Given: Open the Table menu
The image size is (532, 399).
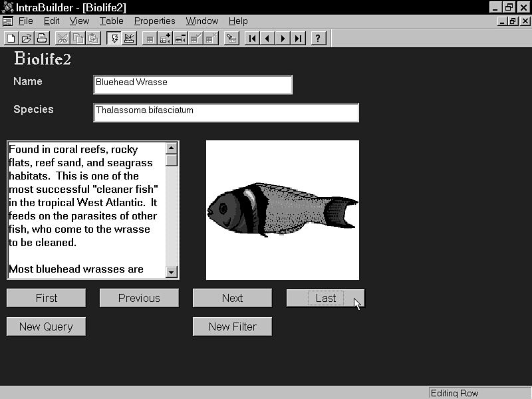Looking at the screenshot, I should [112, 21].
